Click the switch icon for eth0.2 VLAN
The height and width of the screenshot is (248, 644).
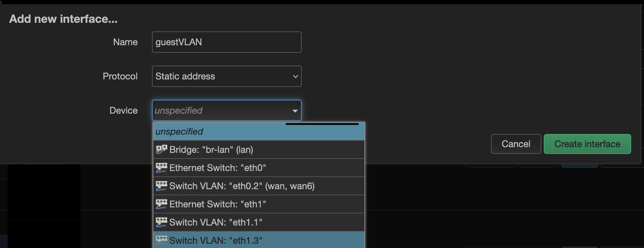click(x=162, y=186)
